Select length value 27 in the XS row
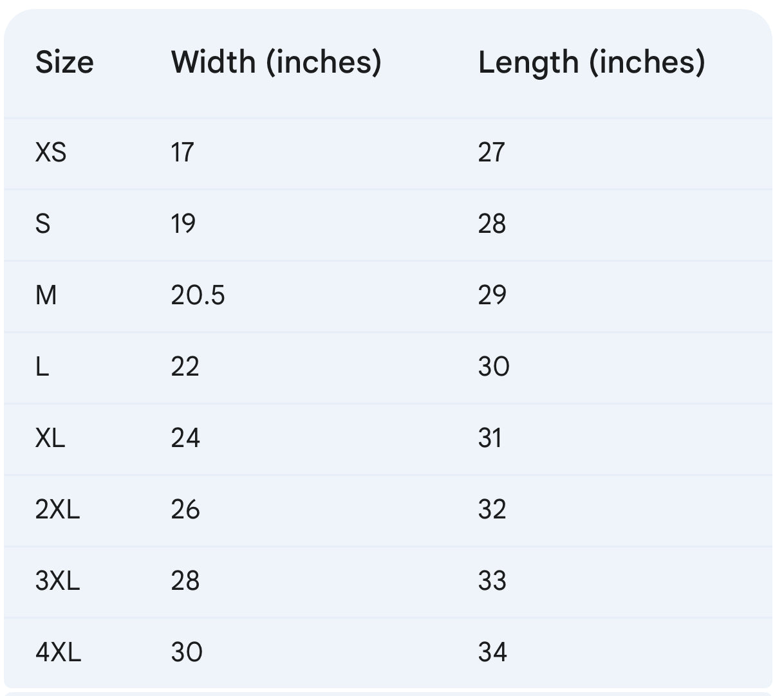The height and width of the screenshot is (696, 784). click(491, 152)
